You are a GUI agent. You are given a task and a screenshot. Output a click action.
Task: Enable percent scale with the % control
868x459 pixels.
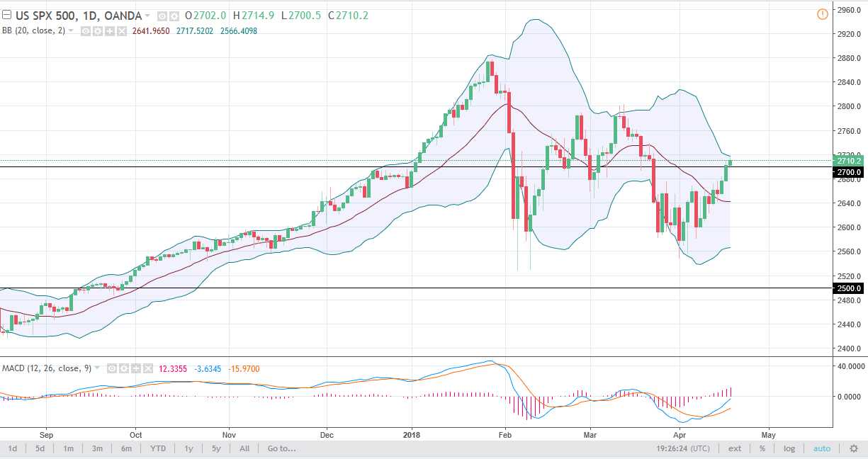[762, 448]
